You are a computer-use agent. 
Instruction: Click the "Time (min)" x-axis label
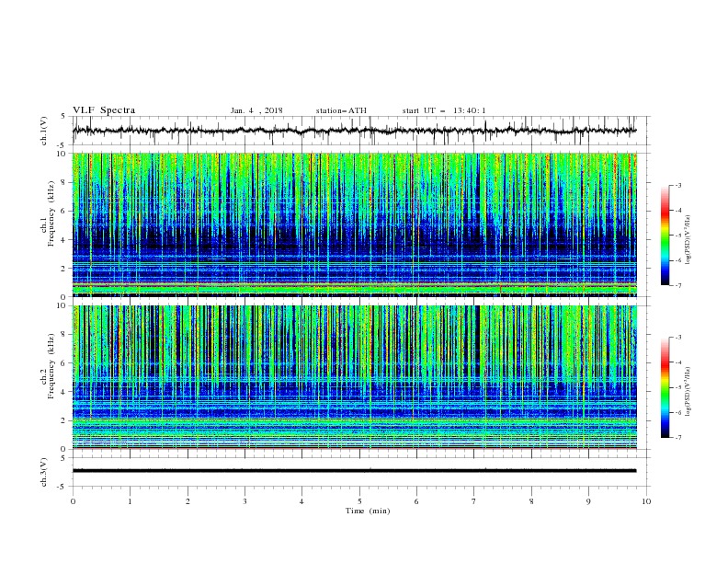(368, 511)
